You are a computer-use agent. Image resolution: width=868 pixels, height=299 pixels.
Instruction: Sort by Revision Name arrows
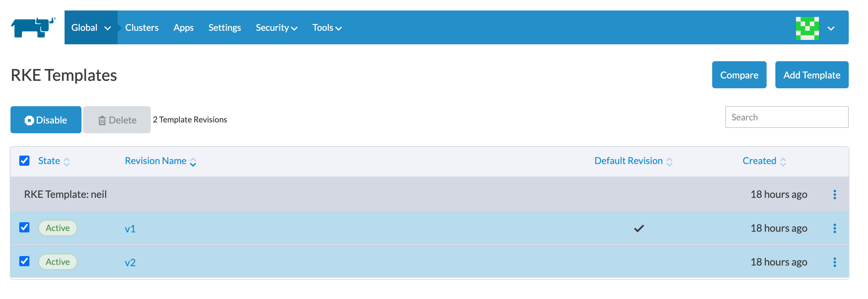click(193, 162)
